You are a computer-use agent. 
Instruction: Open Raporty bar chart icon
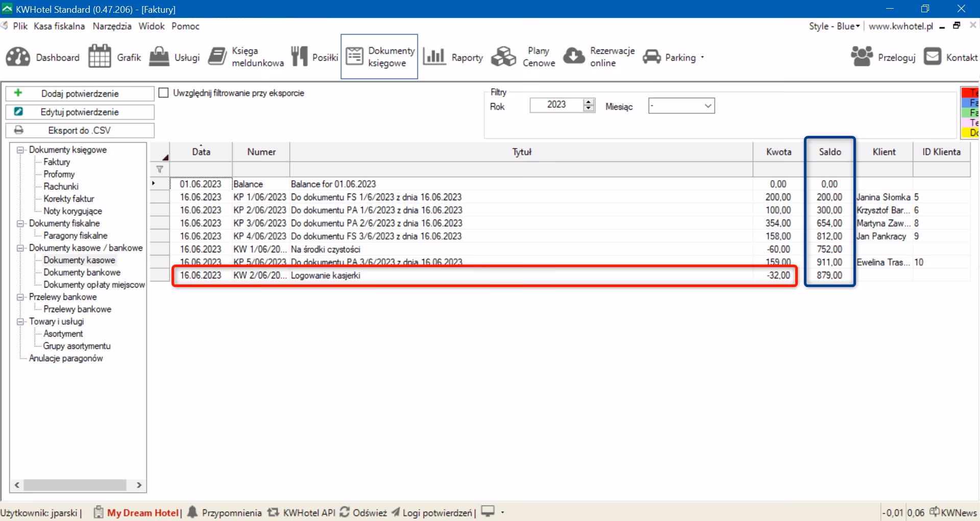[x=434, y=57]
